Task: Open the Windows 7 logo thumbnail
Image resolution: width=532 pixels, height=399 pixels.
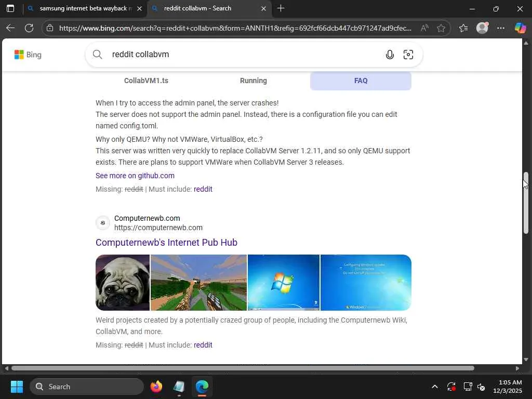Action: pyautogui.click(x=284, y=283)
